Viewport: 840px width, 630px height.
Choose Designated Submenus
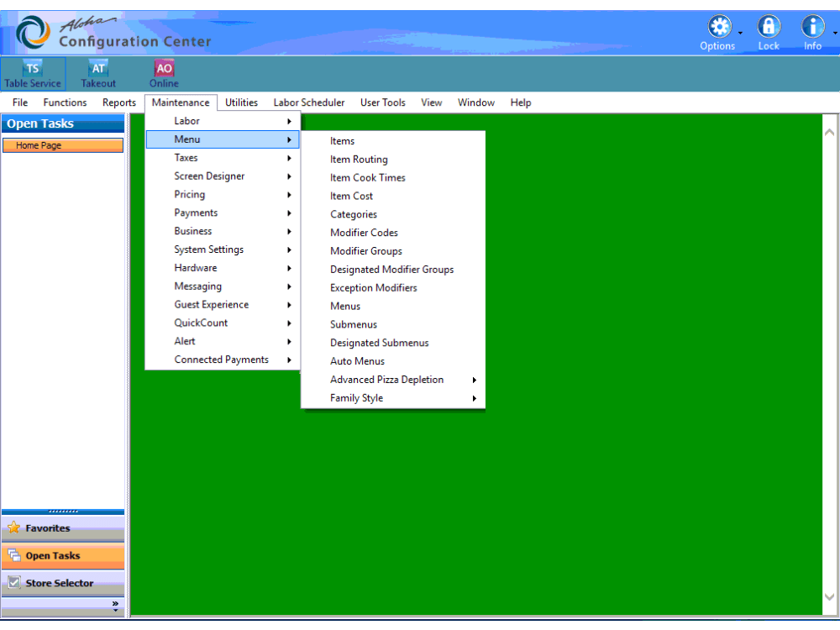(x=393, y=343)
